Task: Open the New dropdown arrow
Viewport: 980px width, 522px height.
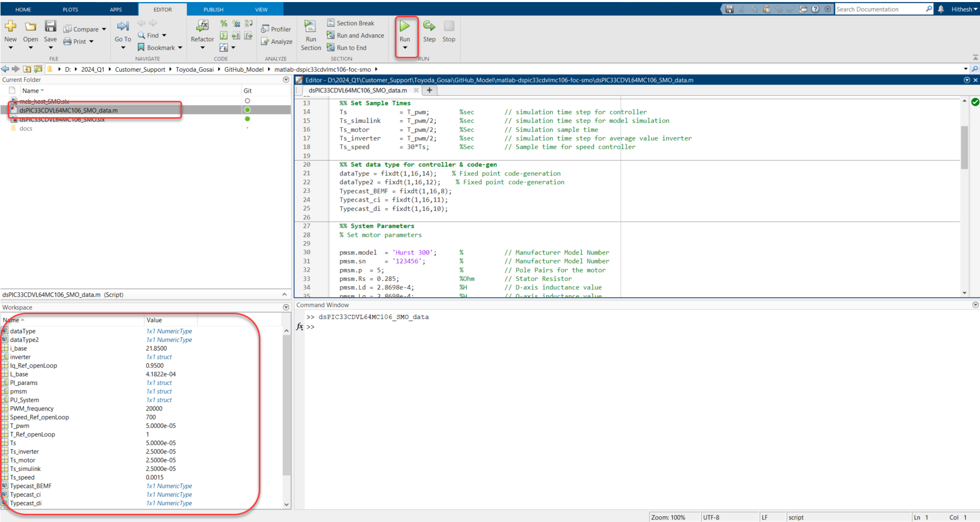Action: [x=10, y=48]
